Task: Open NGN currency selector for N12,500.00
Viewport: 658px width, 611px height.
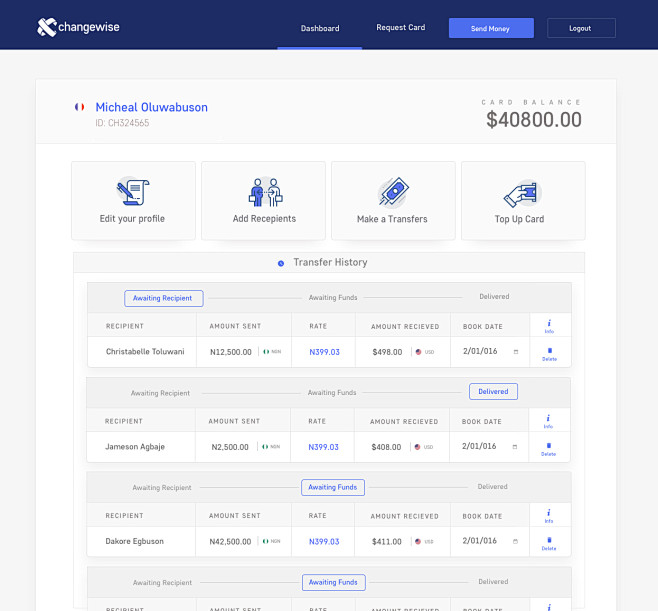Action: pos(272,352)
